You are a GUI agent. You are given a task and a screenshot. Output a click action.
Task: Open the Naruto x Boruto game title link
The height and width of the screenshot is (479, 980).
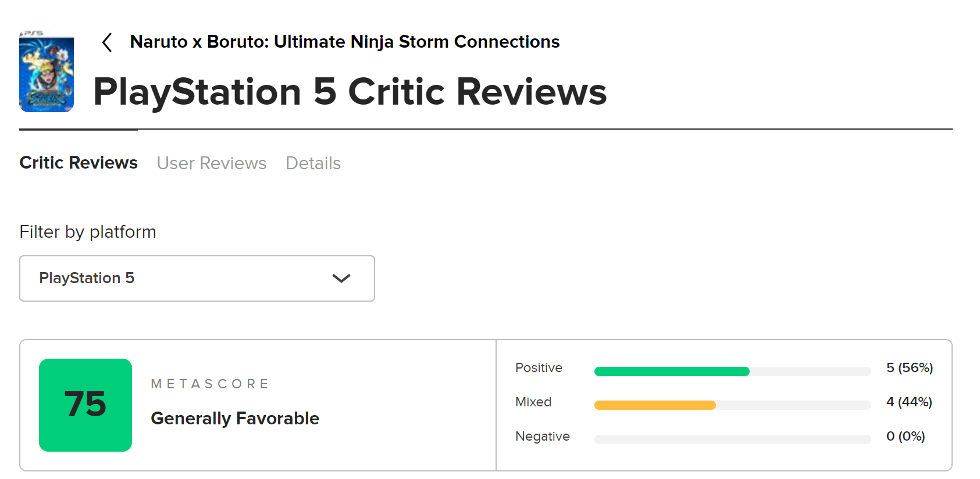pos(344,42)
